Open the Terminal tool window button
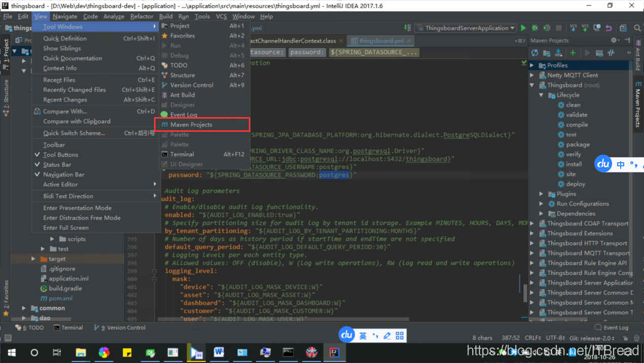 pos(68,328)
